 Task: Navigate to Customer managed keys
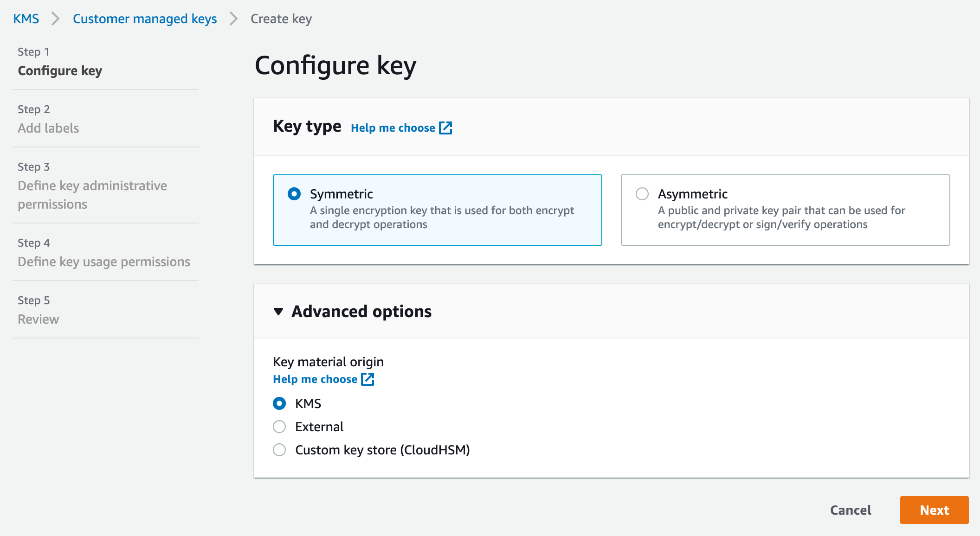pyautogui.click(x=145, y=19)
